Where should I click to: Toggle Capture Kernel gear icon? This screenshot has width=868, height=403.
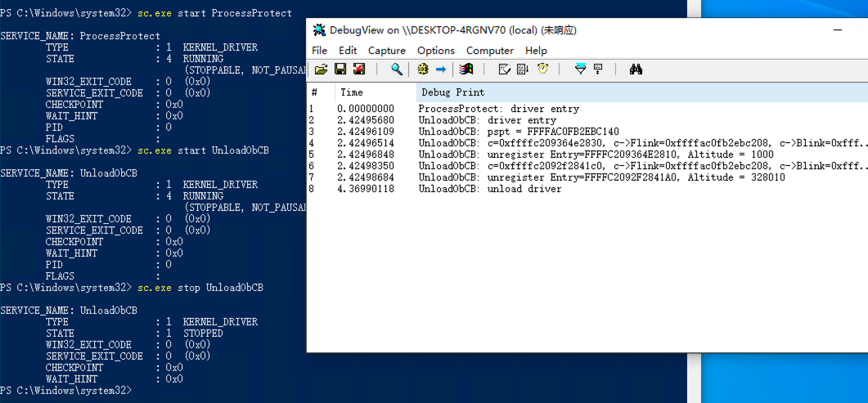[423, 69]
